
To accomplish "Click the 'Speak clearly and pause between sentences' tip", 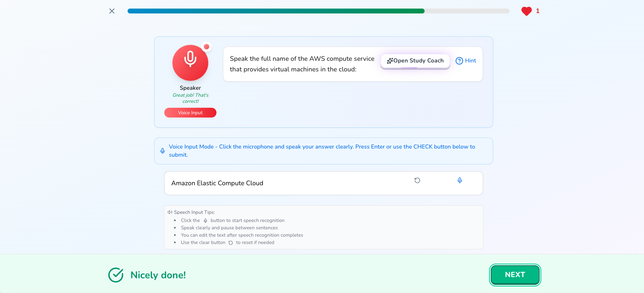I will 229,228.
